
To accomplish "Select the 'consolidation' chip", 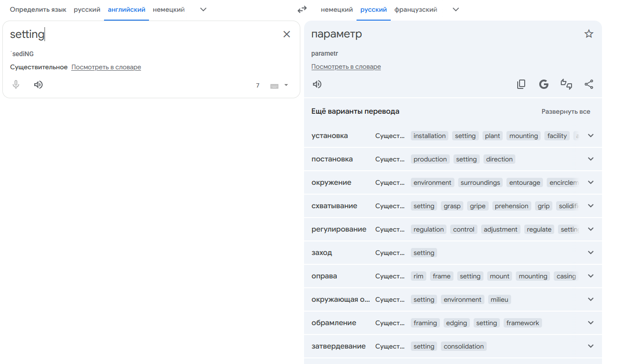I will (x=464, y=346).
